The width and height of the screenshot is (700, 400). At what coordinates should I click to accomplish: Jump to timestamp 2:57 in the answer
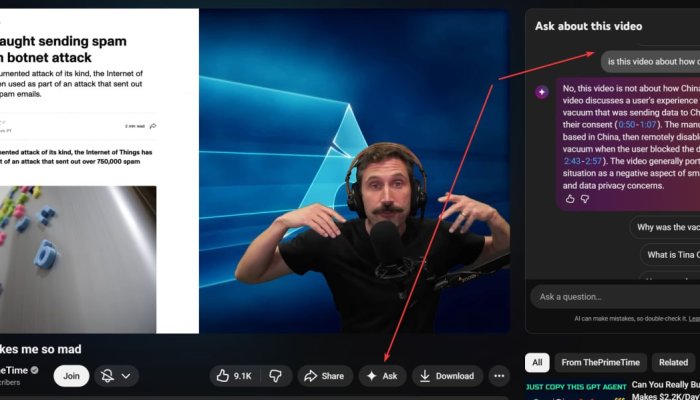pos(593,161)
